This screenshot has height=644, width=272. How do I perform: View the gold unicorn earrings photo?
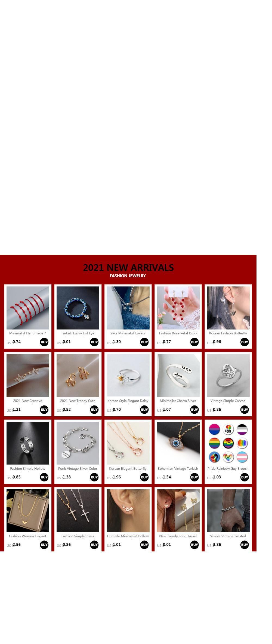[x=78, y=376]
